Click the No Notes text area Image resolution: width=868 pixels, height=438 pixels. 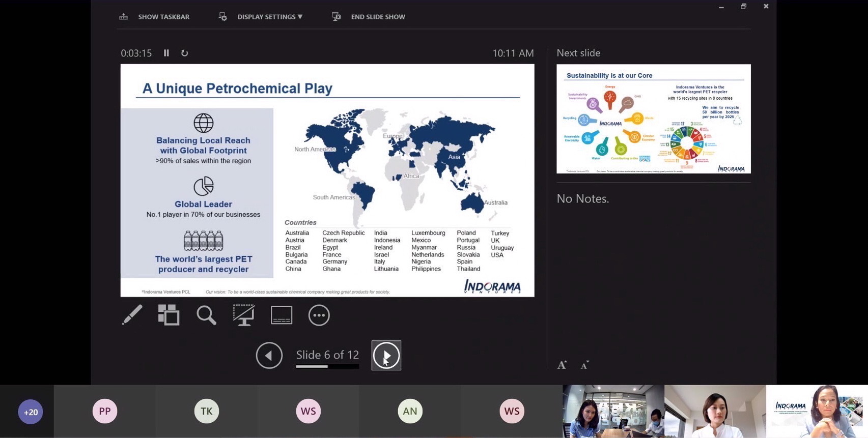coord(583,198)
